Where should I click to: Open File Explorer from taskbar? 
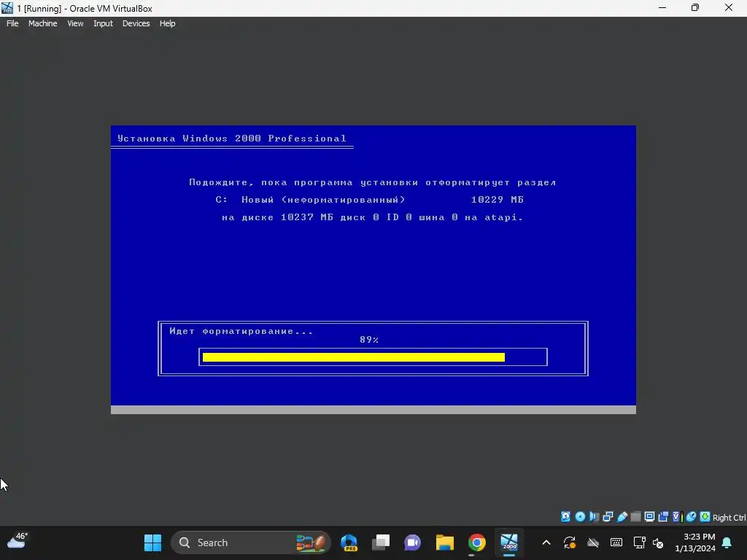tap(444, 542)
